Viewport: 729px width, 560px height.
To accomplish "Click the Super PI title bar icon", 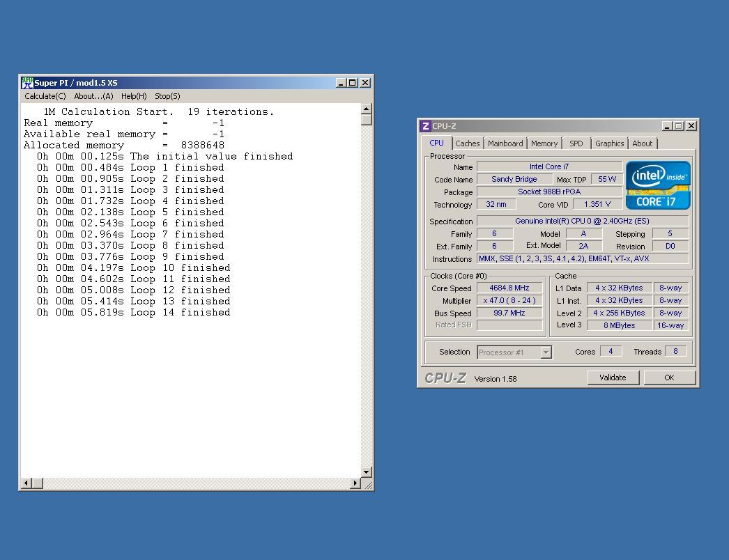I will (x=27, y=83).
